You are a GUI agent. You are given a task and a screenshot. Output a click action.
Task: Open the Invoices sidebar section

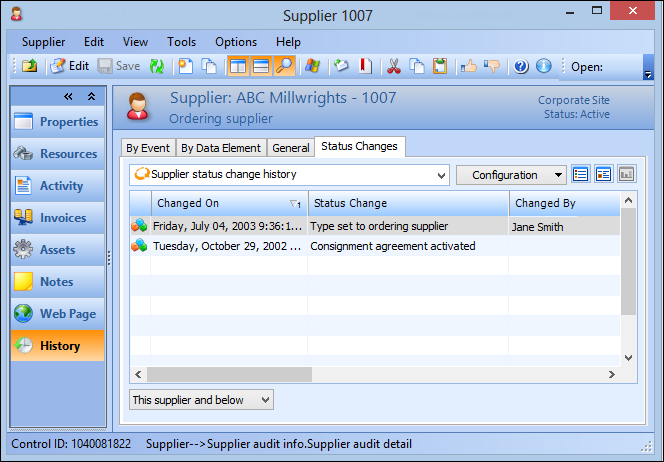click(x=58, y=218)
